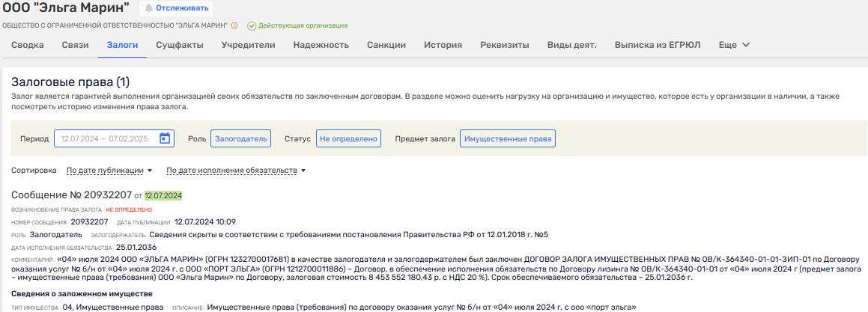The image size is (868, 312).
Task: Select the Залоги tab
Action: pos(122,46)
